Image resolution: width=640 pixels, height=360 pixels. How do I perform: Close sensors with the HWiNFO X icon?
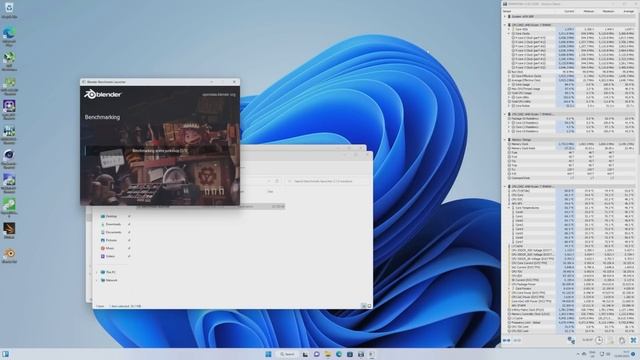633,340
